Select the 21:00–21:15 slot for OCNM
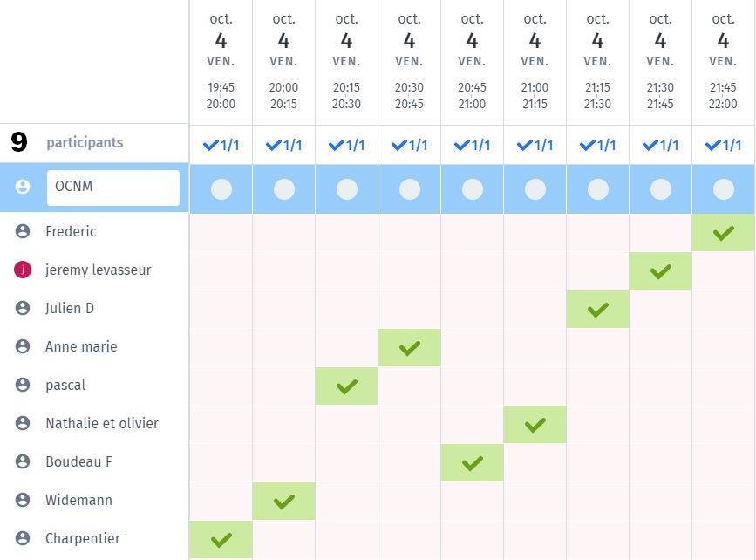 tap(535, 189)
